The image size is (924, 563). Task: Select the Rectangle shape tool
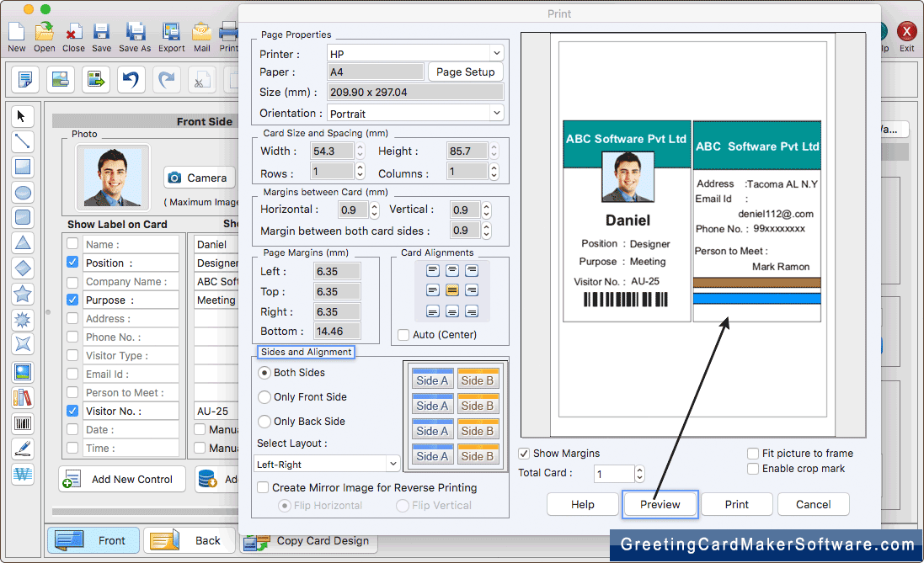[23, 167]
